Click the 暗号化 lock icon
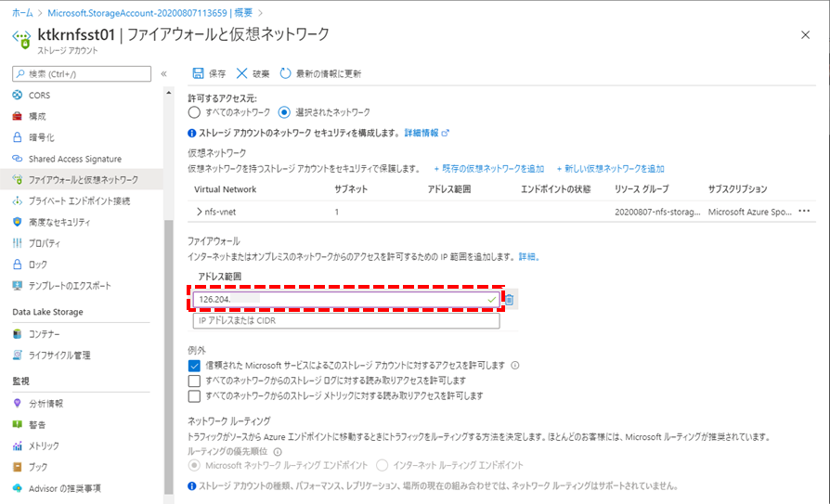The image size is (830, 504). point(18,137)
